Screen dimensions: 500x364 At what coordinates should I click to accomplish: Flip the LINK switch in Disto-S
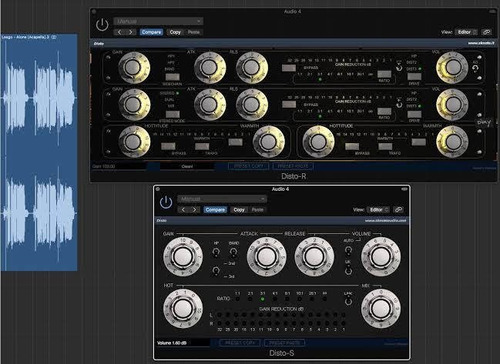click(x=348, y=301)
